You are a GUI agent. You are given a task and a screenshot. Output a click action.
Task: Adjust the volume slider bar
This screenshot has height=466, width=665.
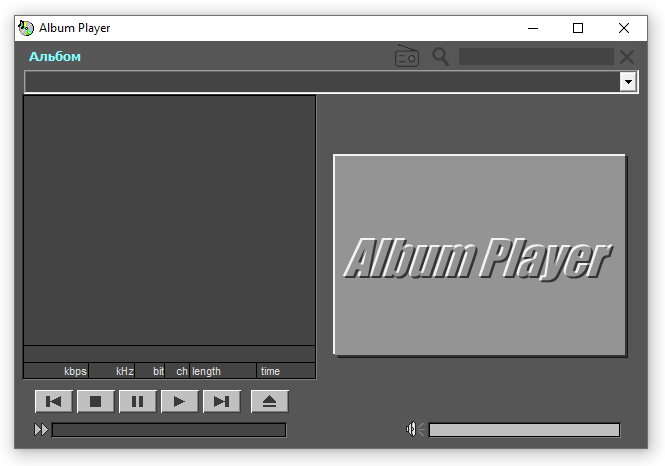(524, 430)
